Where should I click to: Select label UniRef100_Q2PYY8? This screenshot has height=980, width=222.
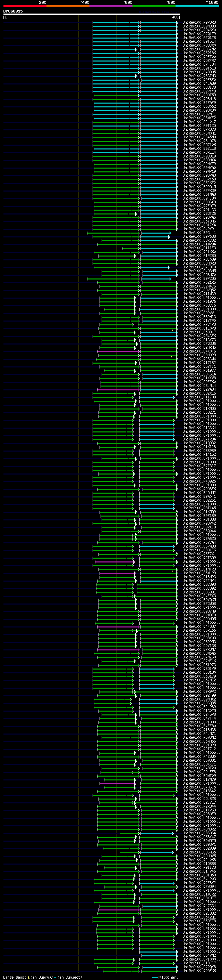(199, 91)
